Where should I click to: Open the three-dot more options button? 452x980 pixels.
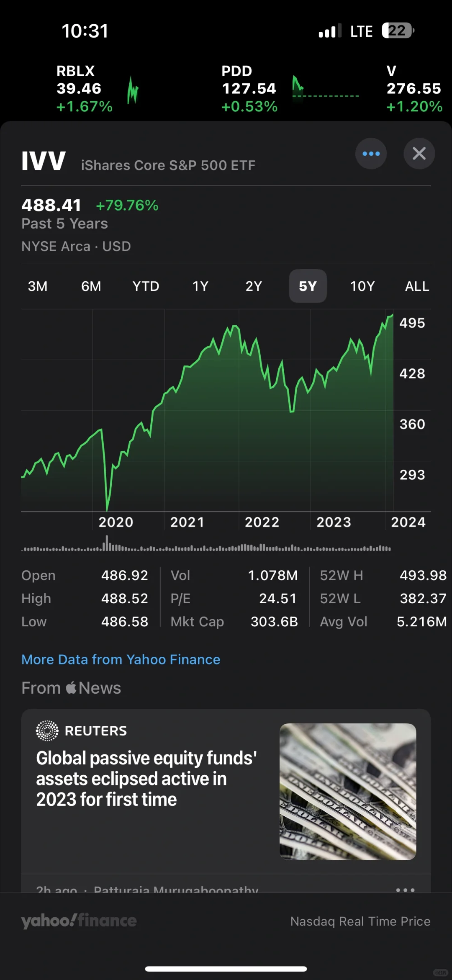[371, 154]
